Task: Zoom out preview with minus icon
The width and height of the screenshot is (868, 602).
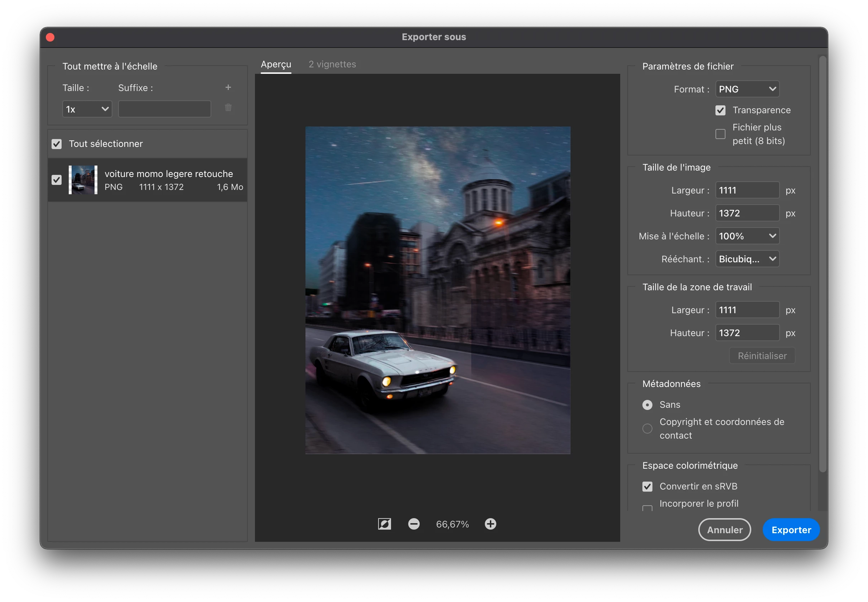Action: [x=414, y=524]
